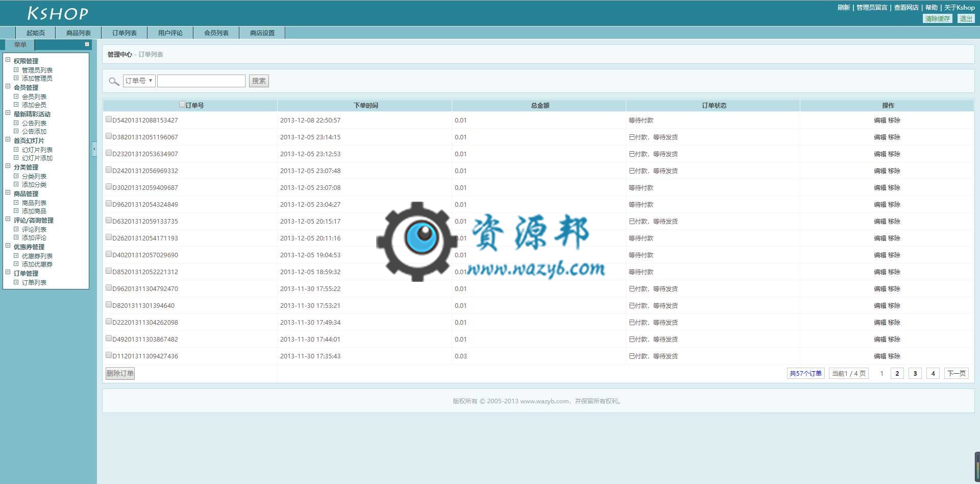
Task: Open the 会员列表 top tab
Action: (x=216, y=33)
